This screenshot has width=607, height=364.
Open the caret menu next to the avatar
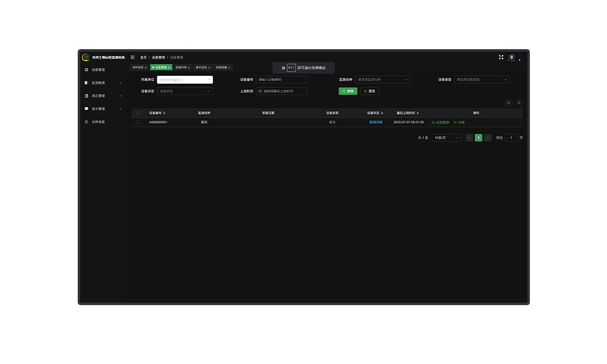pyautogui.click(x=520, y=60)
